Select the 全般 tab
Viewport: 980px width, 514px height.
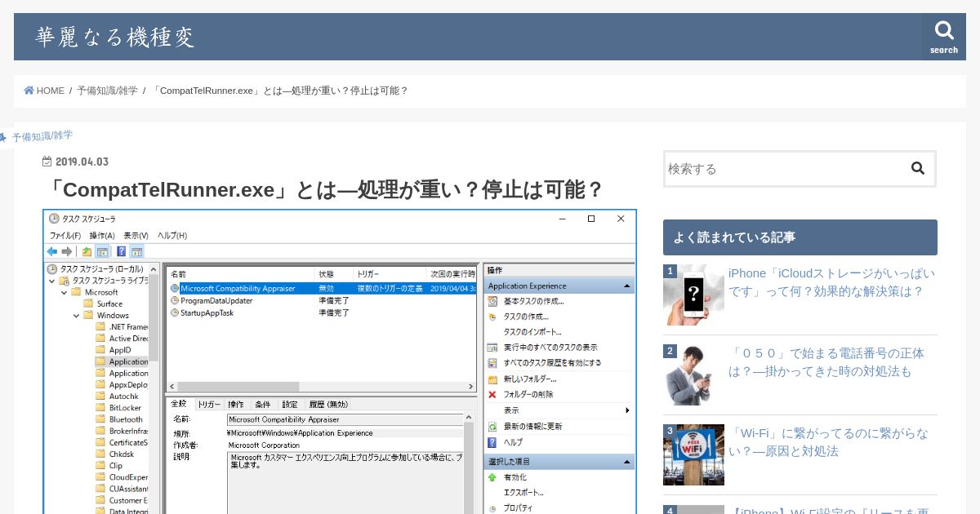(180, 403)
